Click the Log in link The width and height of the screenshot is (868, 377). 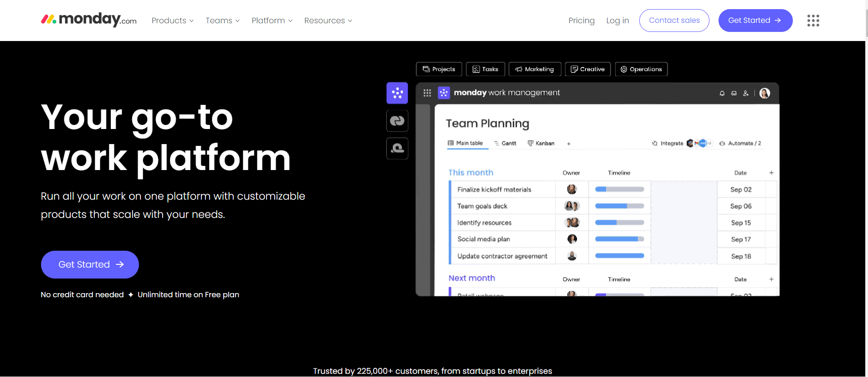click(617, 21)
